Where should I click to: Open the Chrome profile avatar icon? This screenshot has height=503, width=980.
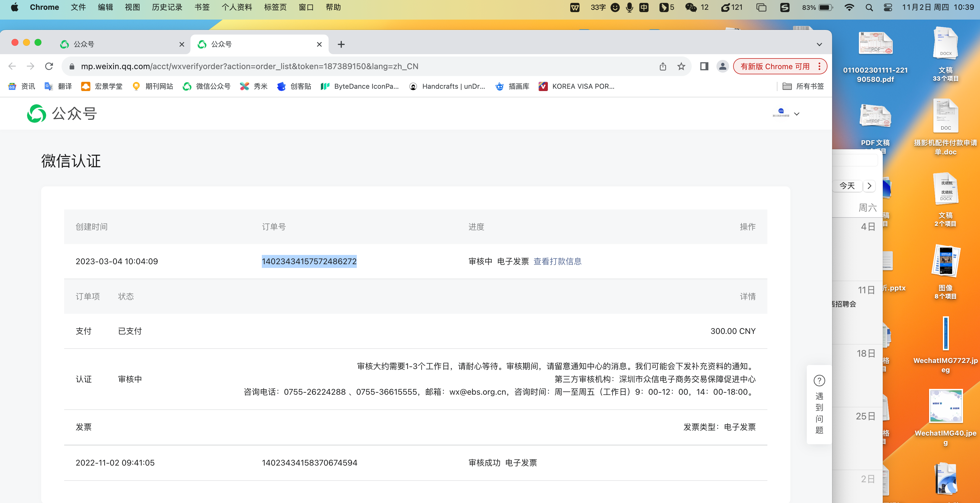[x=722, y=66]
